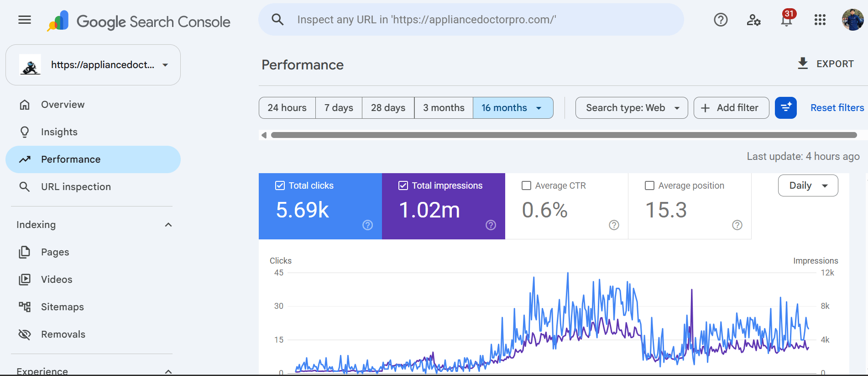Open the property selector dropdown

(x=93, y=65)
